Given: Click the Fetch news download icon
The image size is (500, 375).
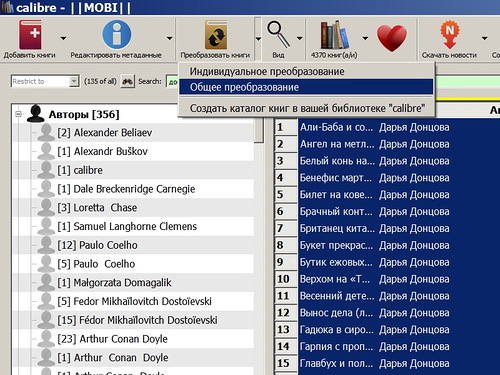Looking at the screenshot, I should click(449, 35).
